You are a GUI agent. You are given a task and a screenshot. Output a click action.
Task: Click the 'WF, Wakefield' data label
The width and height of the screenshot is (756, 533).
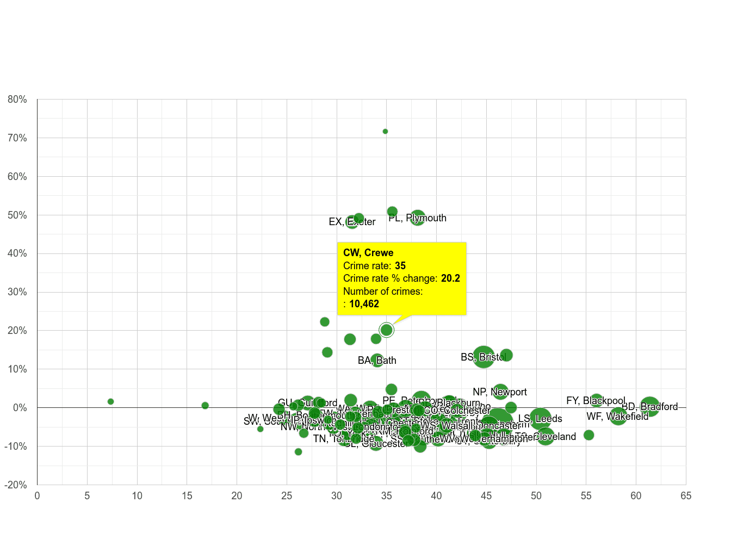[617, 417]
